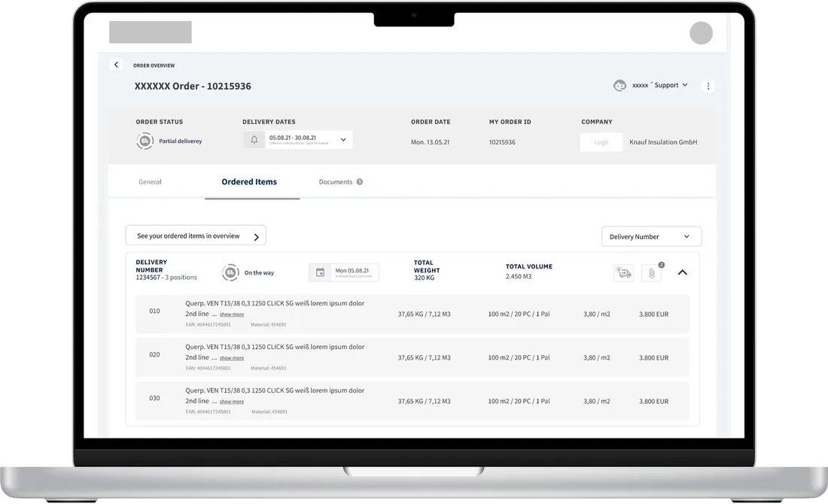Click My Order ID value 10215936
This screenshot has height=504, width=828.
point(502,142)
